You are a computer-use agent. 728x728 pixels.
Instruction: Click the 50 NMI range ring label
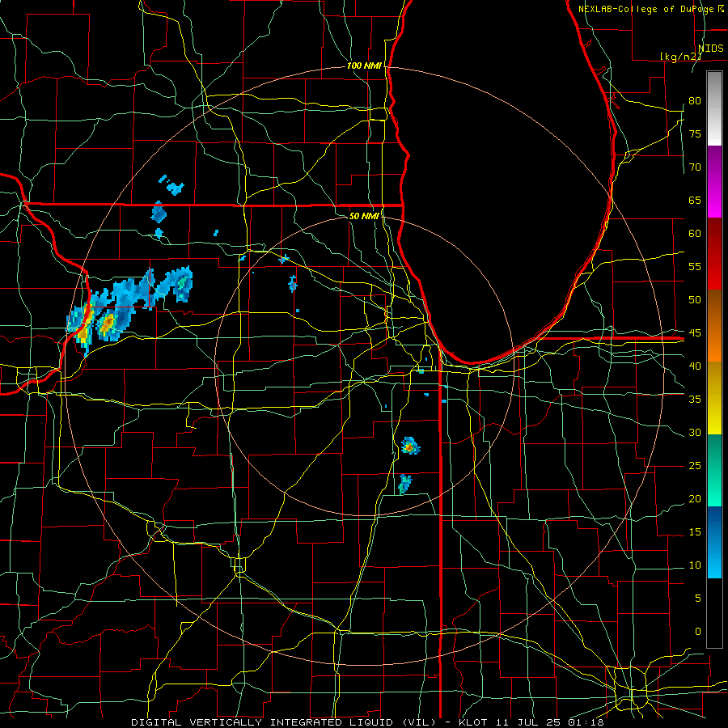(x=364, y=216)
